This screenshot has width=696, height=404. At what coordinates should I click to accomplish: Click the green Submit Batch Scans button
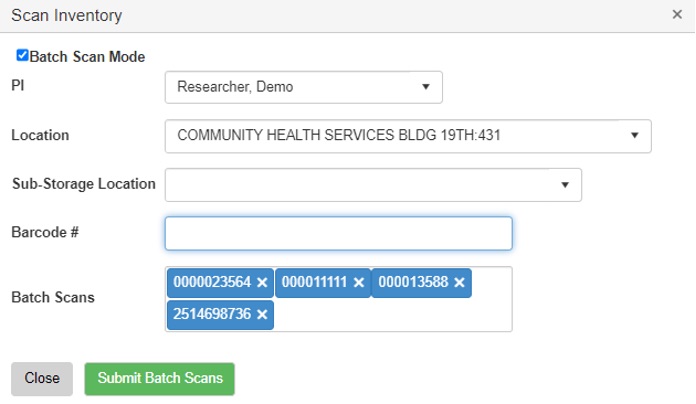pyautogui.click(x=159, y=379)
